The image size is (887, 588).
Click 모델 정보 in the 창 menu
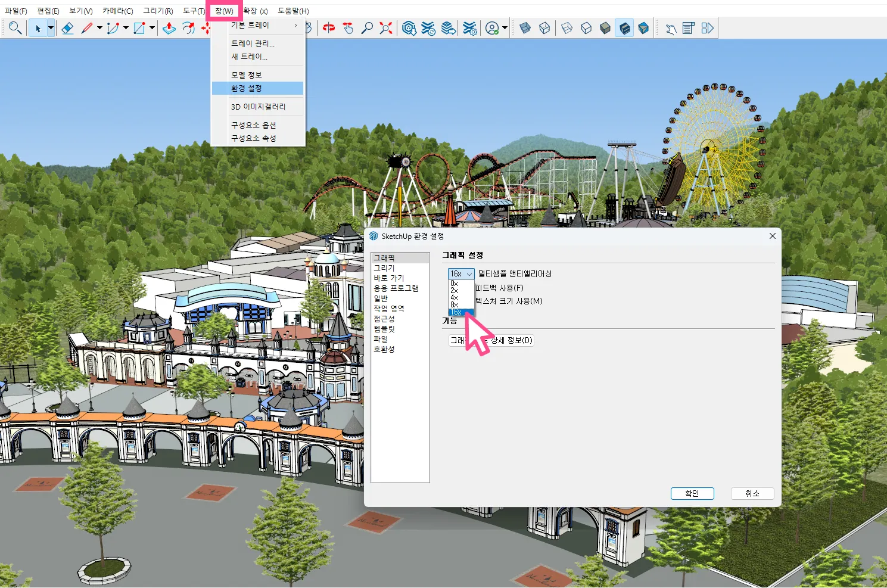pyautogui.click(x=247, y=75)
